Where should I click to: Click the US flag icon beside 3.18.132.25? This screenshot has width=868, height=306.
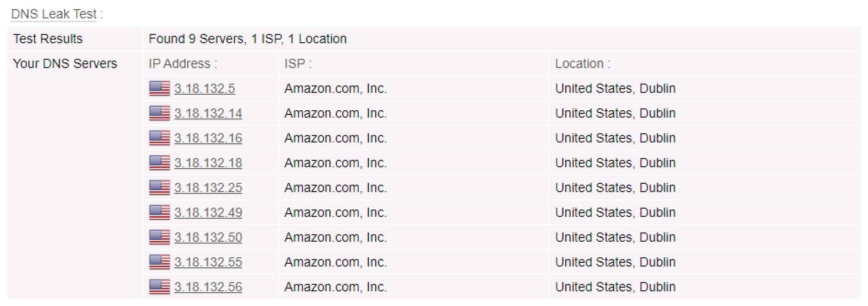(x=160, y=187)
